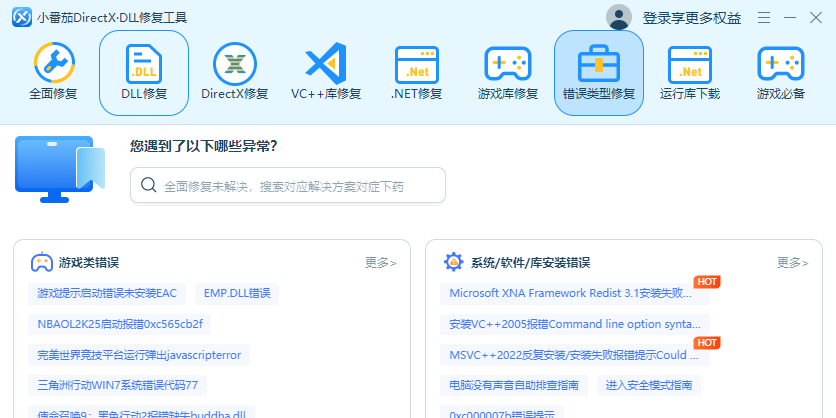Open the DirectX修复 icon
The image size is (836, 418).
pyautogui.click(x=235, y=64)
